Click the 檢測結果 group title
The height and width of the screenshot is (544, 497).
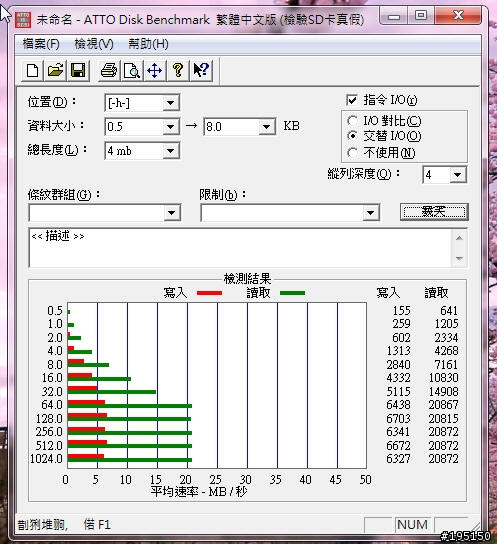pos(247,279)
